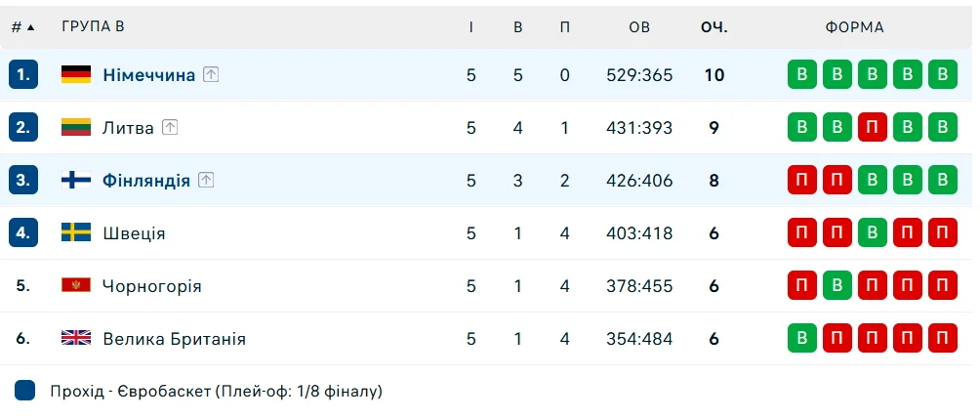The height and width of the screenshot is (419, 980).
Task: Open the Велика Британія team link
Action: [174, 339]
